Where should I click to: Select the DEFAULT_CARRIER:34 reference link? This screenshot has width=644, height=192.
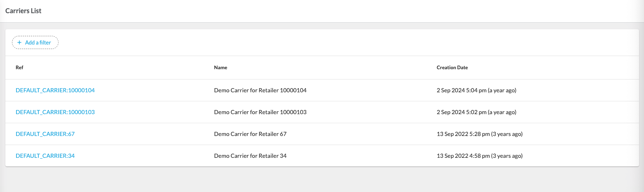click(45, 156)
